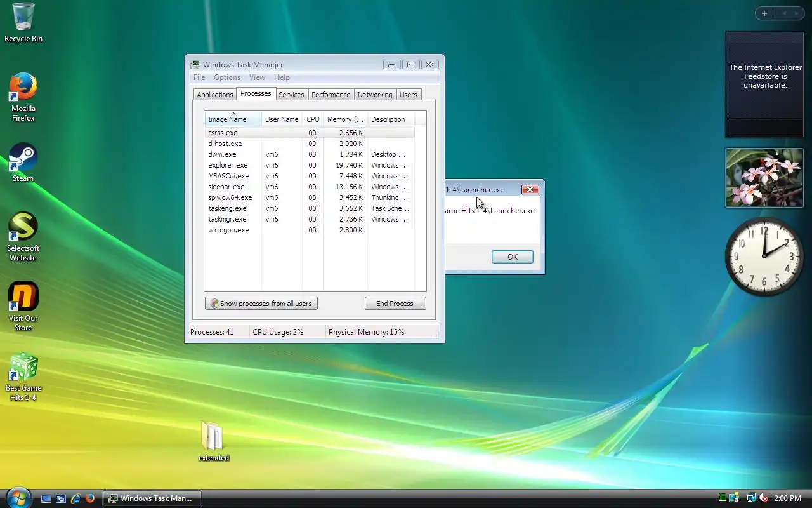Click the End Process button

pyautogui.click(x=395, y=304)
